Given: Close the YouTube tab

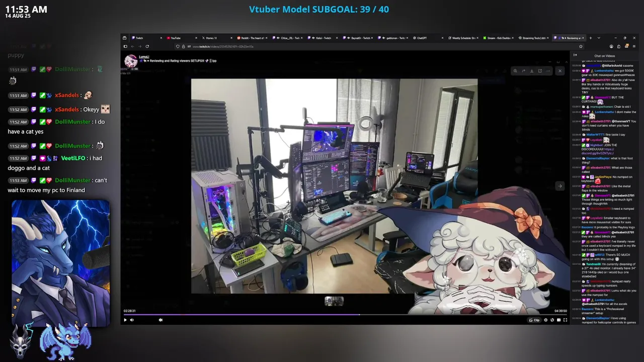Looking at the screenshot, I should tap(197, 38).
